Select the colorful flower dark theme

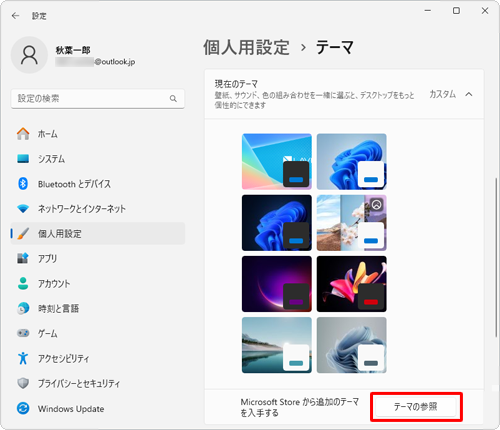coord(352,284)
